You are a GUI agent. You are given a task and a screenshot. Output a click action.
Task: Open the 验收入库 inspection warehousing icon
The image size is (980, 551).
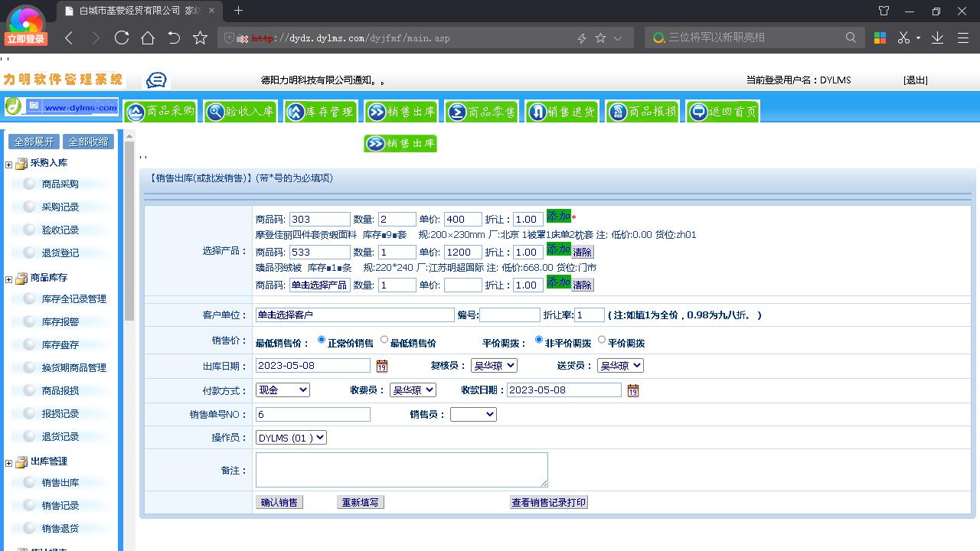pos(240,110)
